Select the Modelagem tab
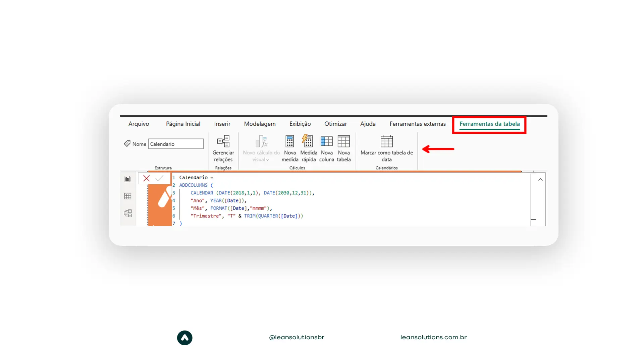This screenshot has width=644, height=362. [260, 124]
